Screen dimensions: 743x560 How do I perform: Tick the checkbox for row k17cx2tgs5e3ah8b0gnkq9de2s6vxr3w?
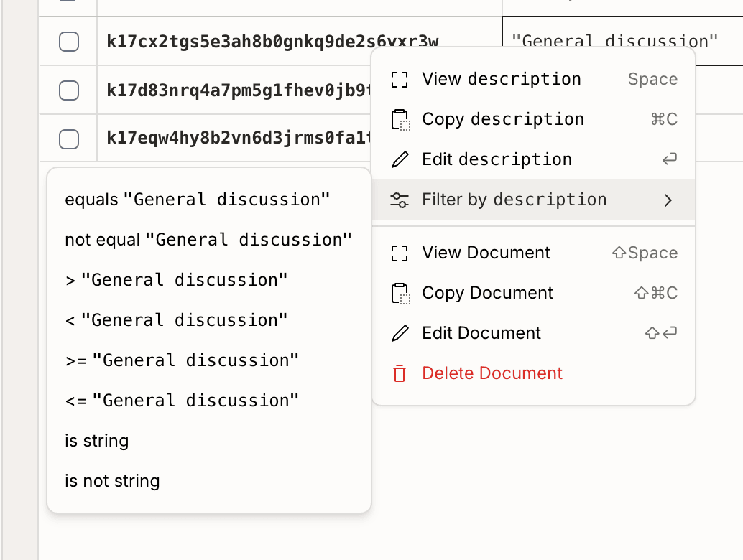(69, 42)
